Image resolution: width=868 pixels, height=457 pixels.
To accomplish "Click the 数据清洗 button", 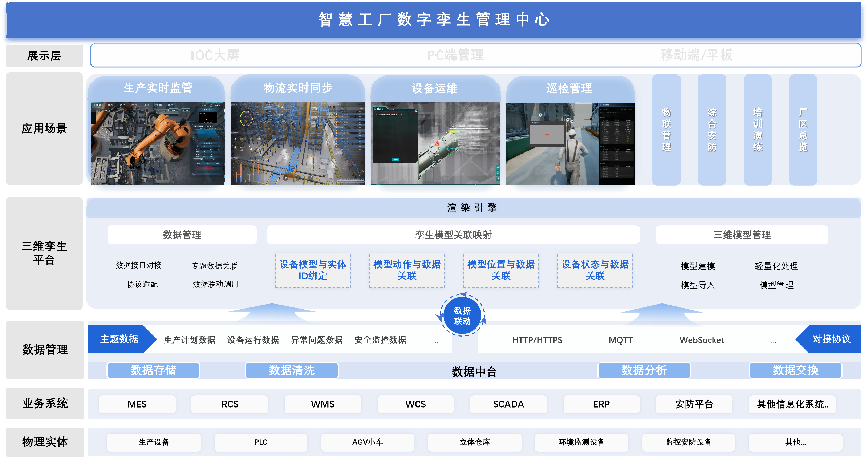I will (292, 370).
